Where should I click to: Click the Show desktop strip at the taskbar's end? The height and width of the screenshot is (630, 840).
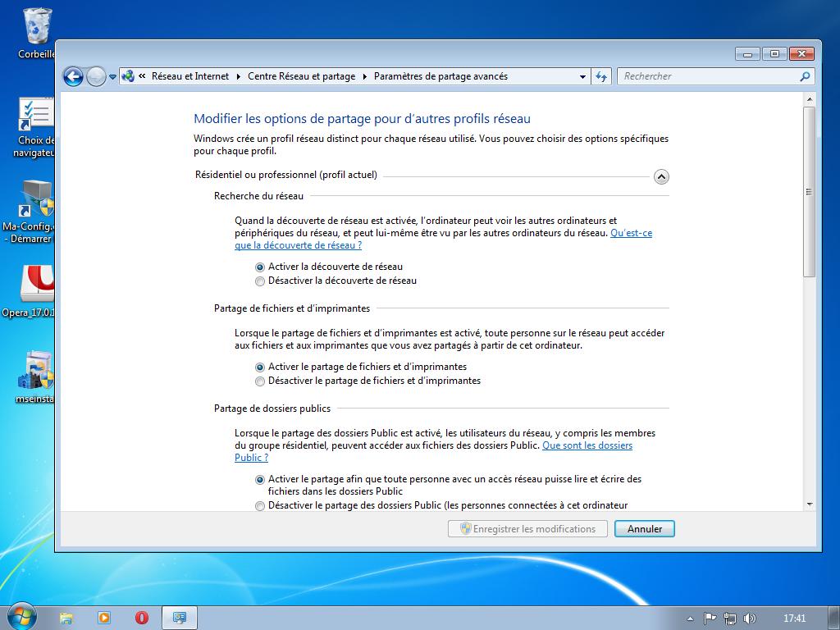(834, 619)
